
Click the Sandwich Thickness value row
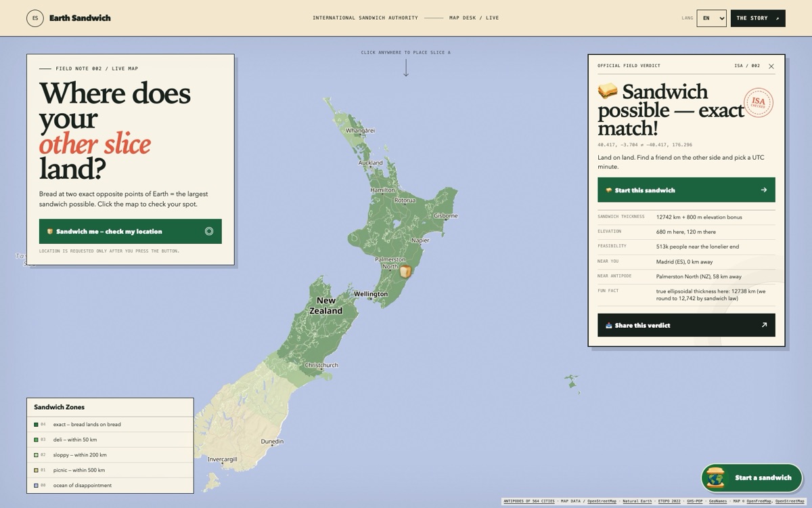click(x=686, y=217)
